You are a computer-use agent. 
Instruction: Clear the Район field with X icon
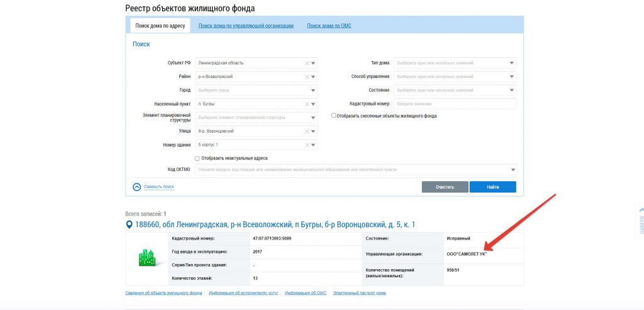306,77
